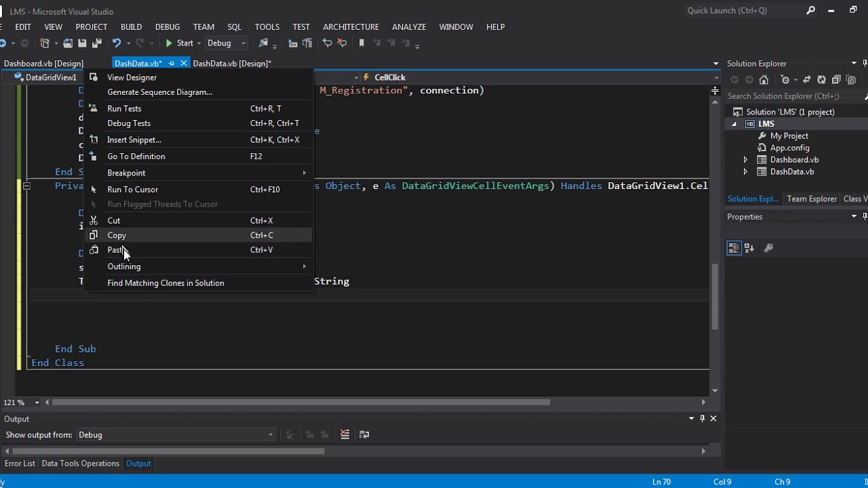Pin the Output panel with auto-hide pushpin
Screen dimensions: 868x488
[x=703, y=418]
